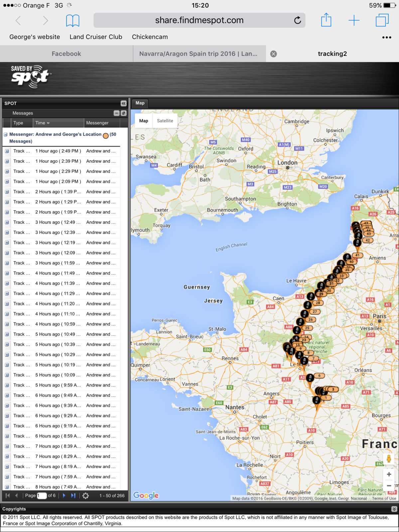Select the Map view type button
399x532 pixels.
point(144,121)
